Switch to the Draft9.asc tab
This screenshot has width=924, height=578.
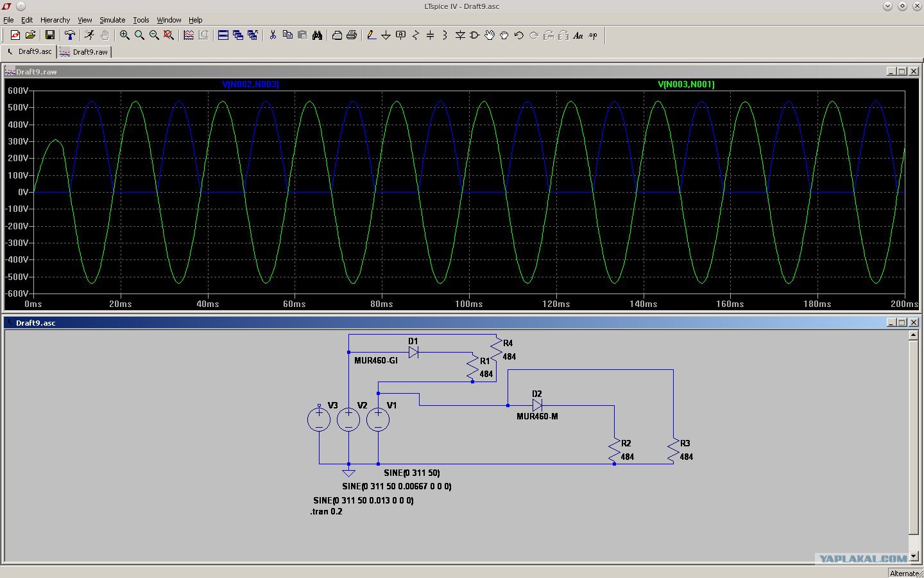(30, 51)
